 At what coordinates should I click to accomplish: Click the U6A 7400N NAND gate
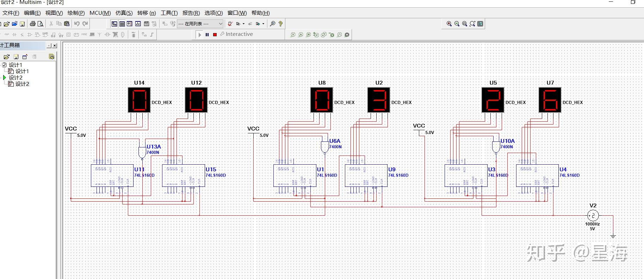click(324, 147)
